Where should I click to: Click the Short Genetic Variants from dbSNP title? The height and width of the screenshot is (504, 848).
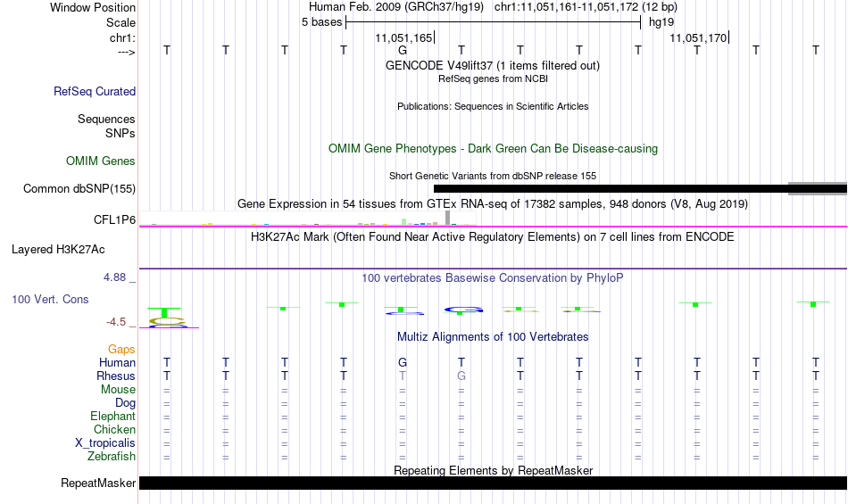click(x=493, y=176)
